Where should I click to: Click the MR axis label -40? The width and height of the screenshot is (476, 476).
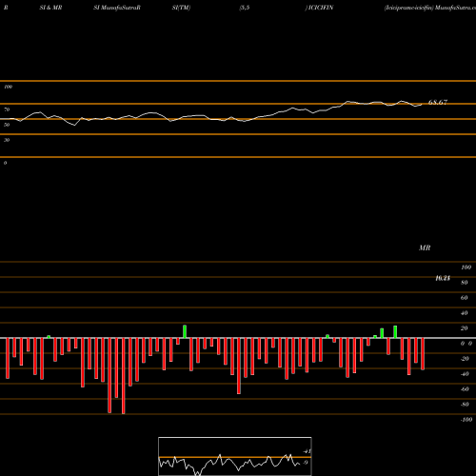tap(465, 374)
